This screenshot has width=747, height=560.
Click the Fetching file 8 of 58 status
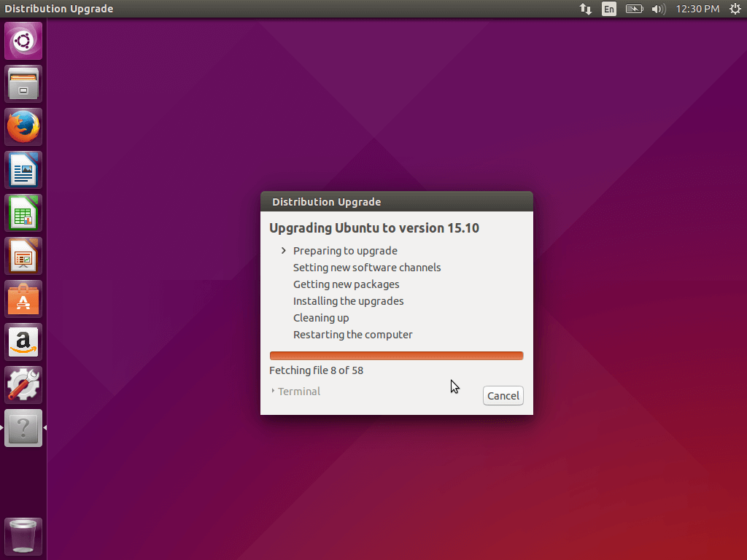coord(316,370)
